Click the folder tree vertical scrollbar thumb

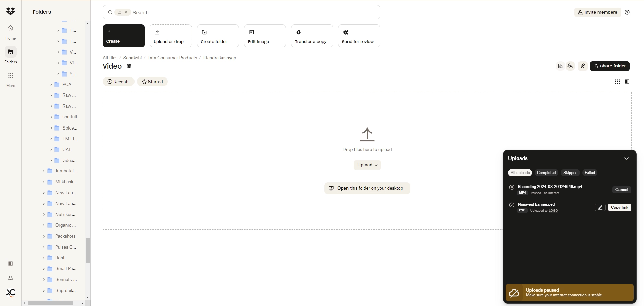pyautogui.click(x=88, y=250)
